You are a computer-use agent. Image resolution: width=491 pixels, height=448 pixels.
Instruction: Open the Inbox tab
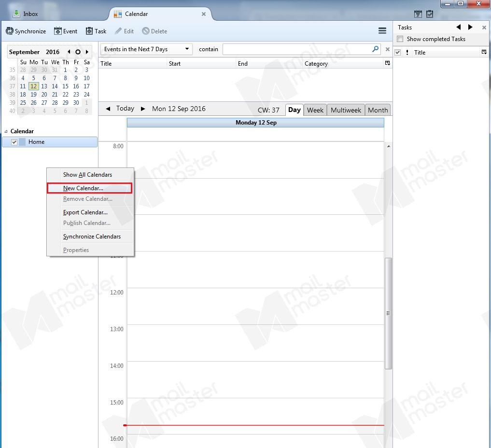25,14
